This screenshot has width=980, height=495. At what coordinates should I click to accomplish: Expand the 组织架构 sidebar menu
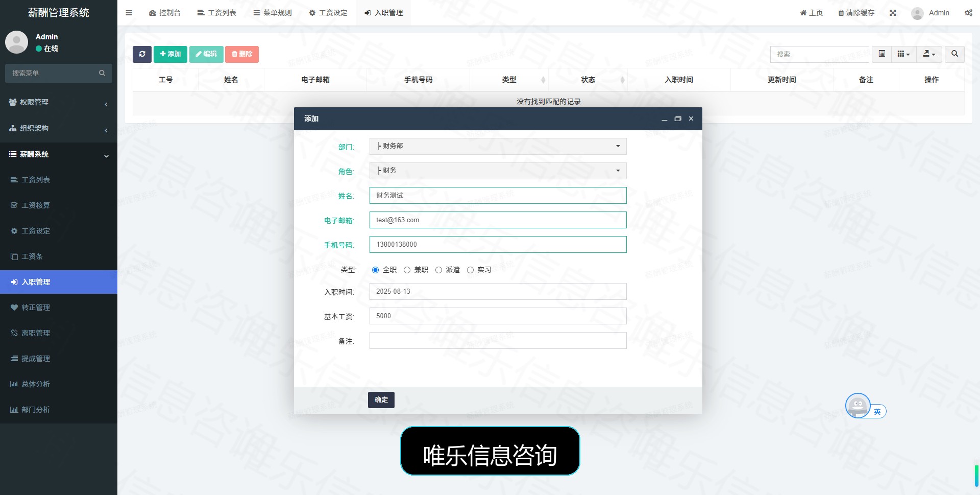point(59,128)
